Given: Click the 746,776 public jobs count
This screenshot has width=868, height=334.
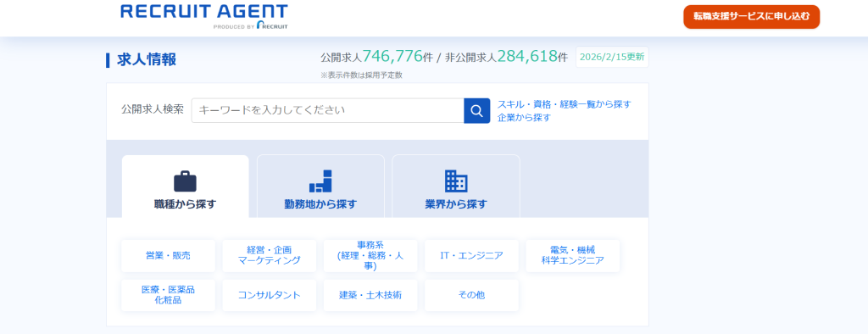Looking at the screenshot, I should (x=392, y=56).
